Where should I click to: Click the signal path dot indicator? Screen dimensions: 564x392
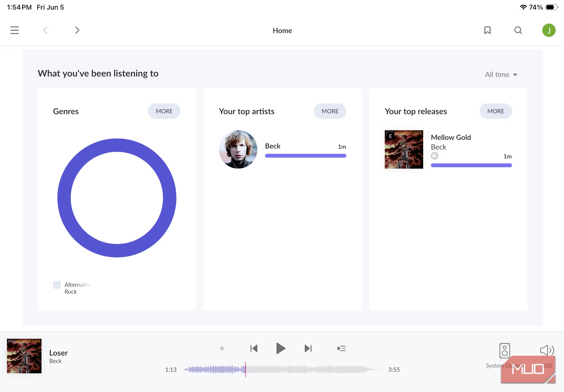(x=222, y=348)
